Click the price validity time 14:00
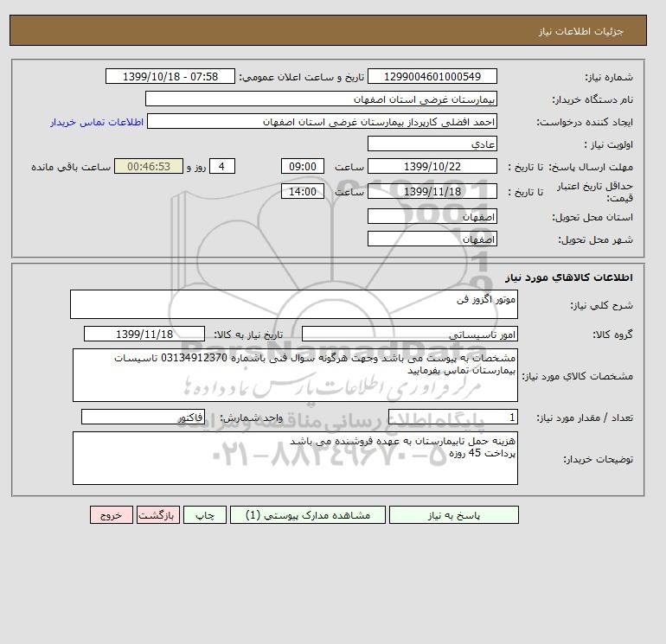The height and width of the screenshot is (644, 666). 303,191
